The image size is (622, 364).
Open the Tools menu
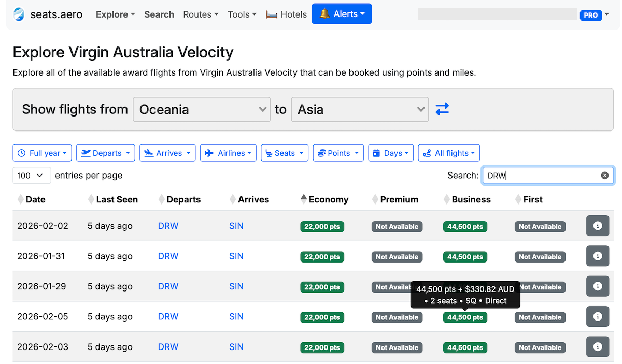tap(242, 14)
